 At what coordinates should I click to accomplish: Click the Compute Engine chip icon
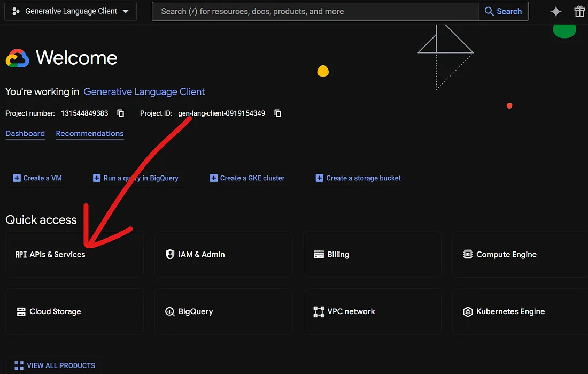(x=468, y=255)
